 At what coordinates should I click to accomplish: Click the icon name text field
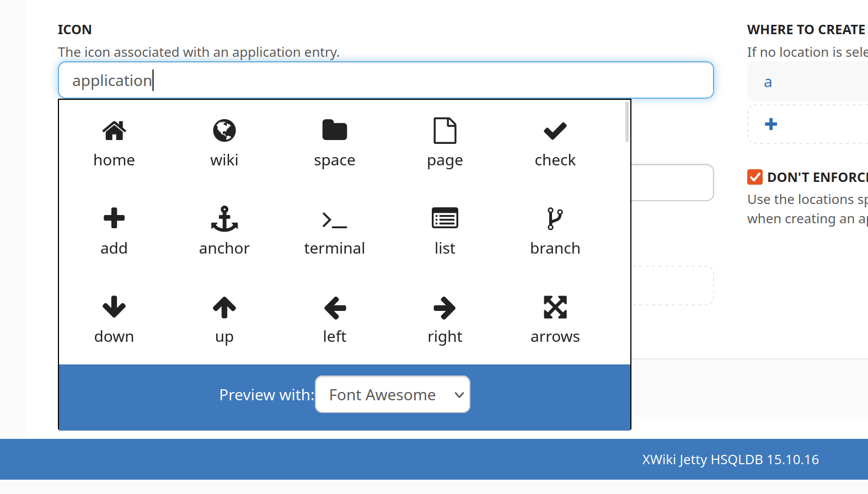click(x=386, y=80)
